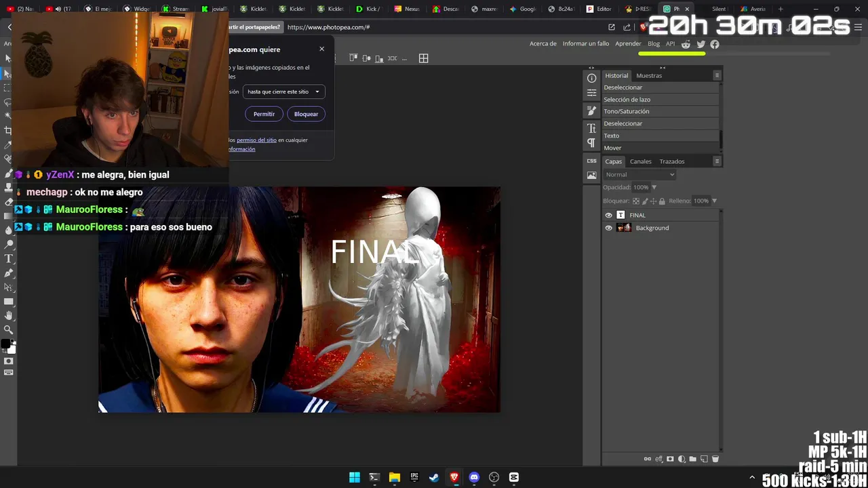Screen dimensions: 868x488
Task: Toggle lock all padlock icon
Action: [x=662, y=201]
